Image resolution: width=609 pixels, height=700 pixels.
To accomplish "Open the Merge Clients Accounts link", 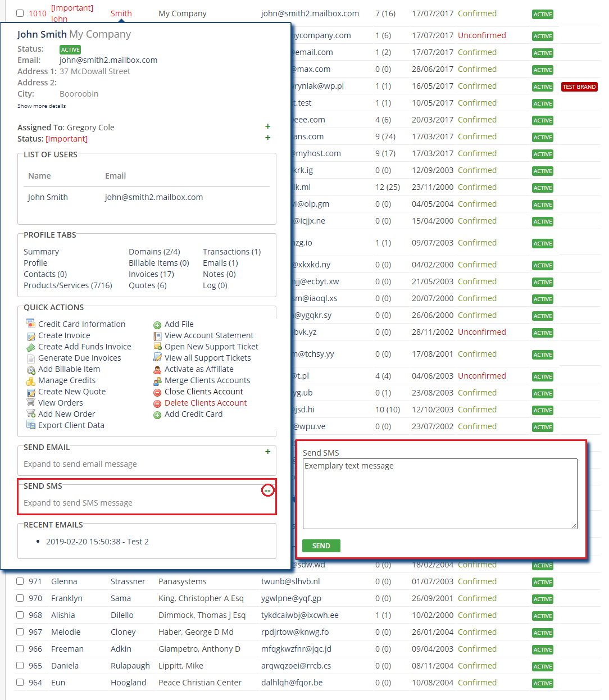I will (207, 380).
